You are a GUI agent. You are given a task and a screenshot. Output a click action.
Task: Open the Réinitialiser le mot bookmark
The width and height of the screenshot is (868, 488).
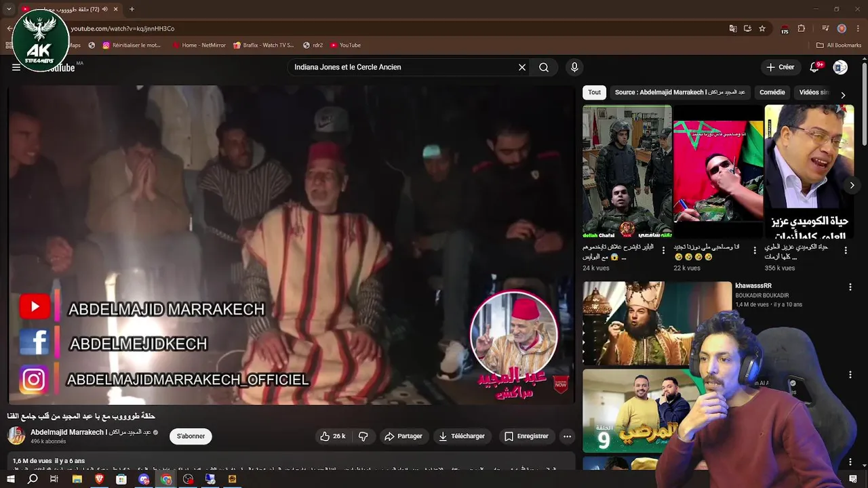[x=132, y=45]
